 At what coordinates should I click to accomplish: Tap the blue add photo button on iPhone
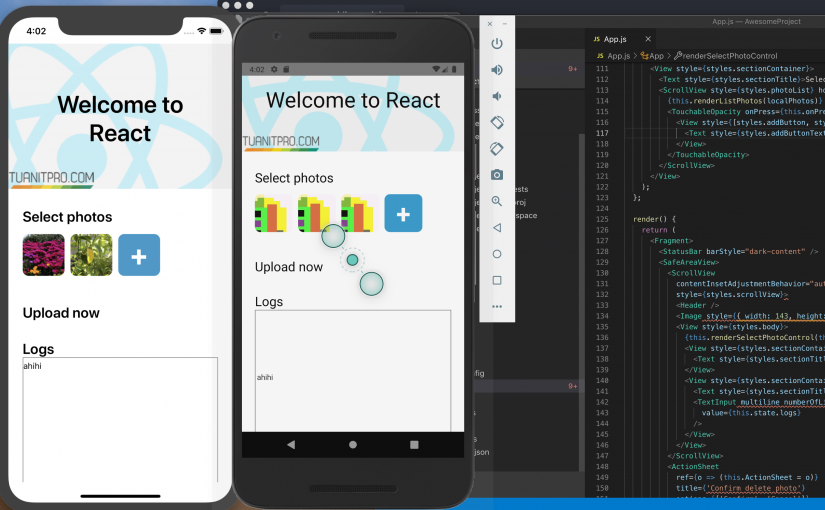(x=139, y=255)
